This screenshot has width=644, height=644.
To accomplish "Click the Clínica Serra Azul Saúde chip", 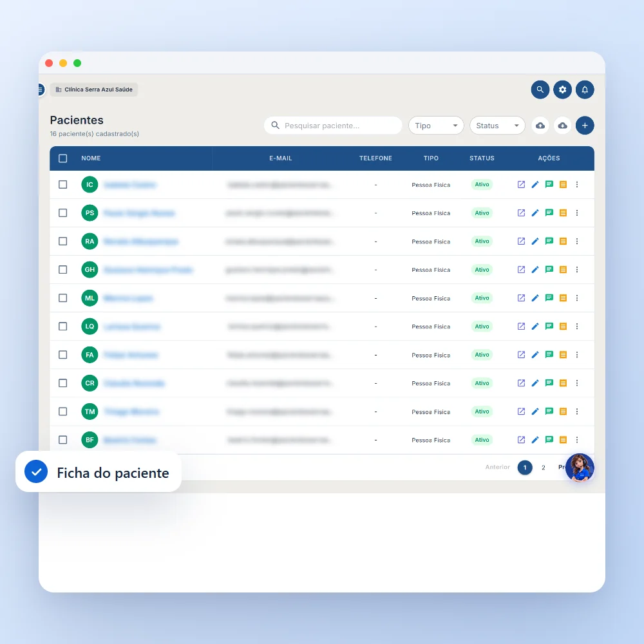I will [x=94, y=90].
